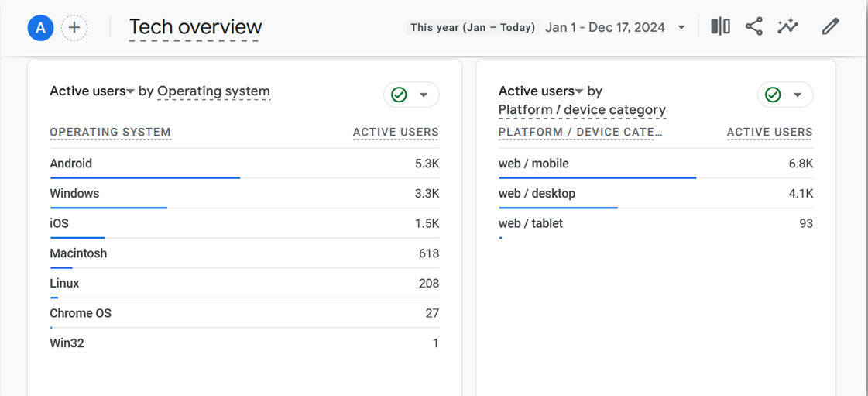Click ACTIVE USERS header in Operating system card
The width and height of the screenshot is (868, 396).
pos(396,133)
